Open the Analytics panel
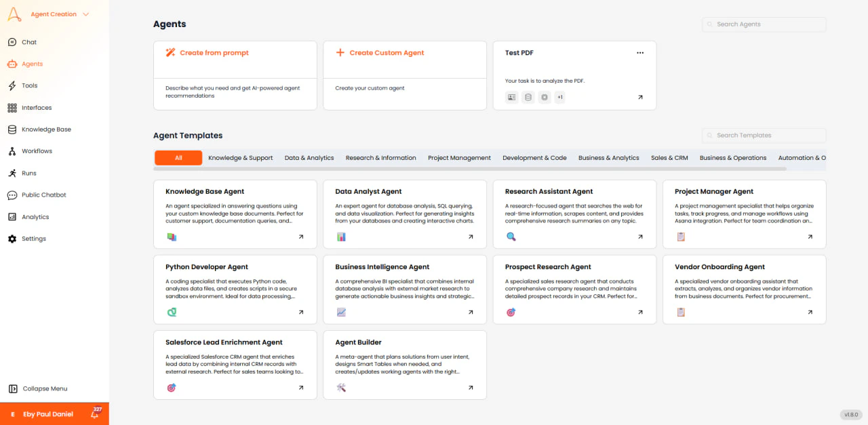This screenshot has height=425, width=868. 35,216
